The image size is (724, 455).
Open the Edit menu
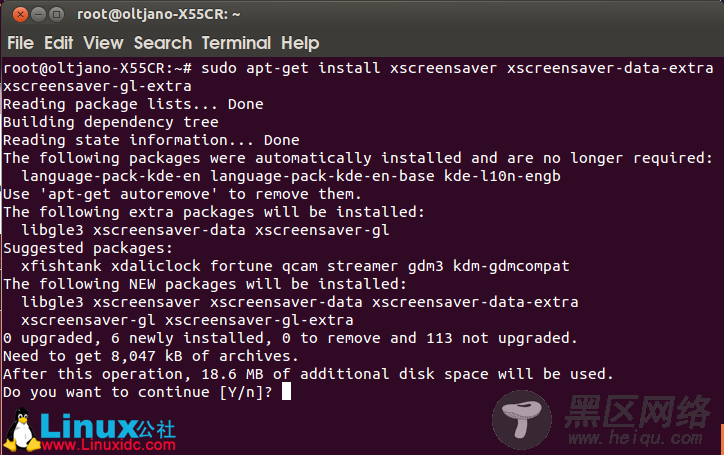click(59, 43)
